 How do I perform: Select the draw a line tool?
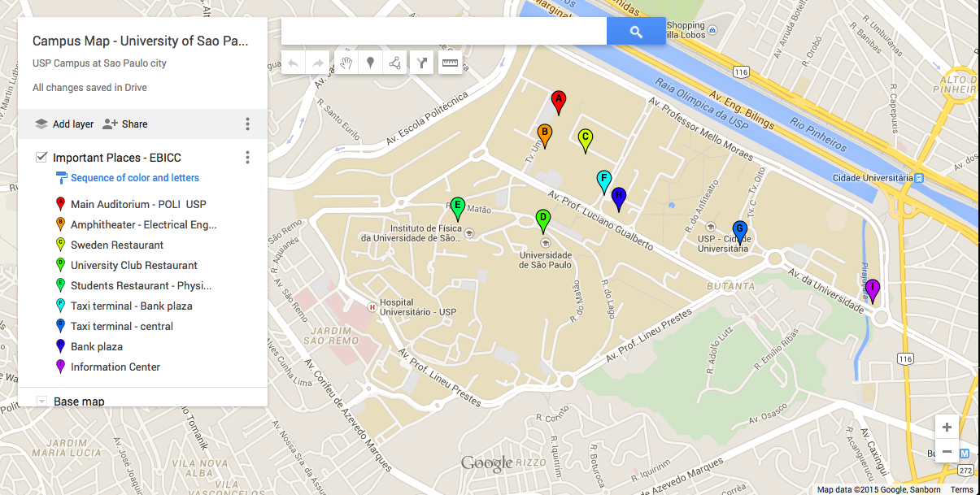395,63
